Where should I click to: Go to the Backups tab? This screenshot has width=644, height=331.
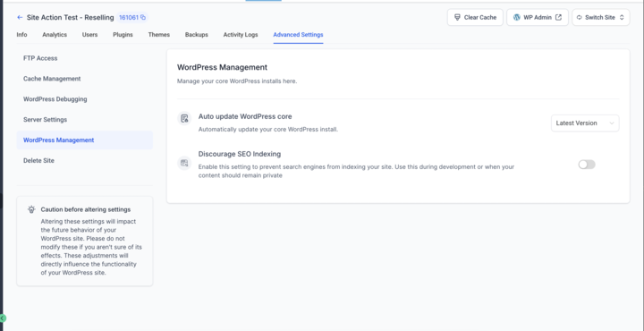point(196,35)
